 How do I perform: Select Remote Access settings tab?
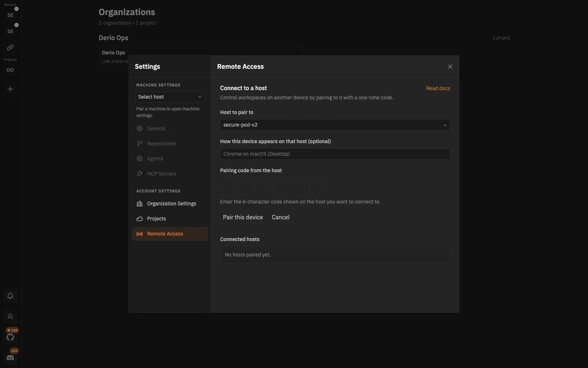tap(170, 234)
